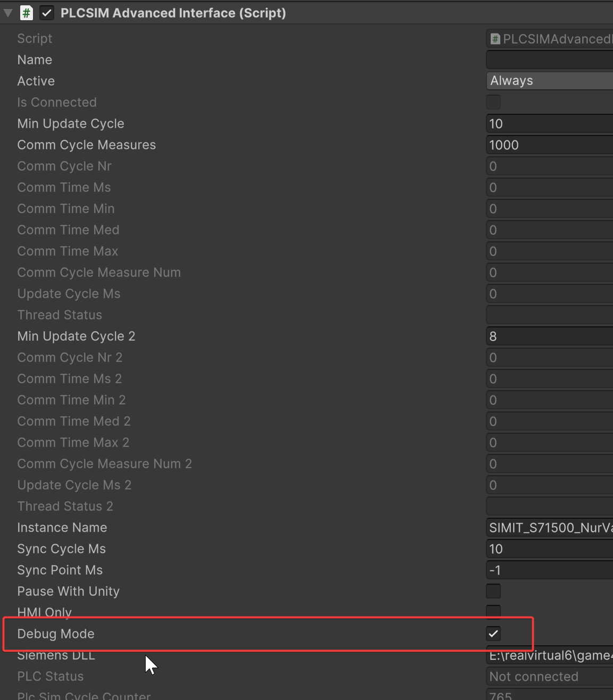This screenshot has width=613, height=700.
Task: Click the PLCSIM Advanced Interface header title
Action: tap(173, 13)
